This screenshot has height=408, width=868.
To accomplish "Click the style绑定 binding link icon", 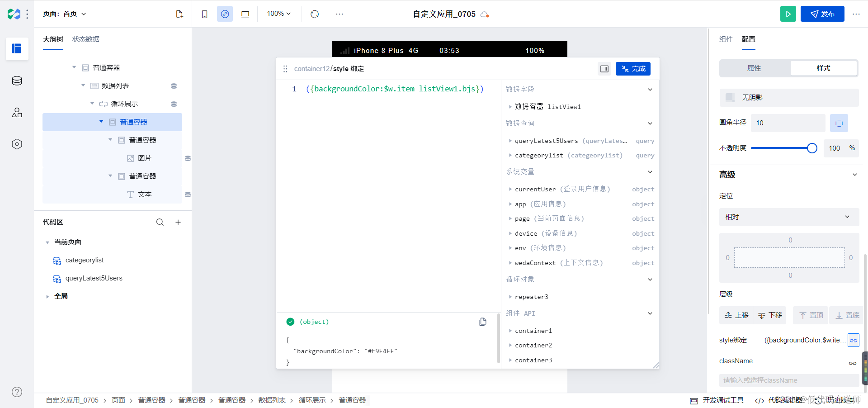I will point(854,340).
